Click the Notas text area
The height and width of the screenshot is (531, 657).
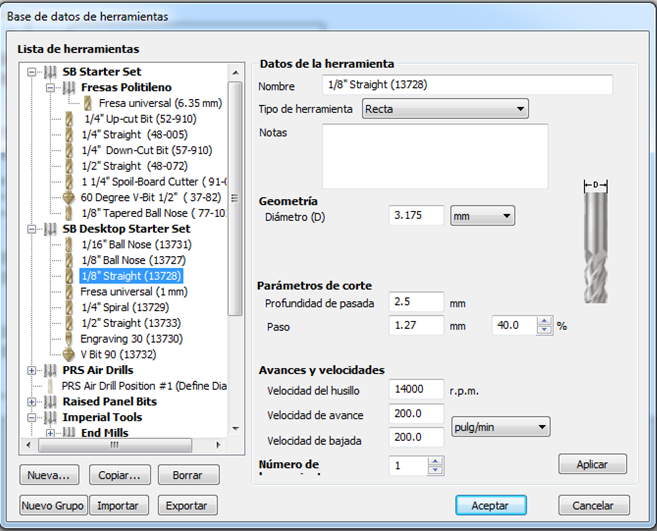click(x=435, y=156)
